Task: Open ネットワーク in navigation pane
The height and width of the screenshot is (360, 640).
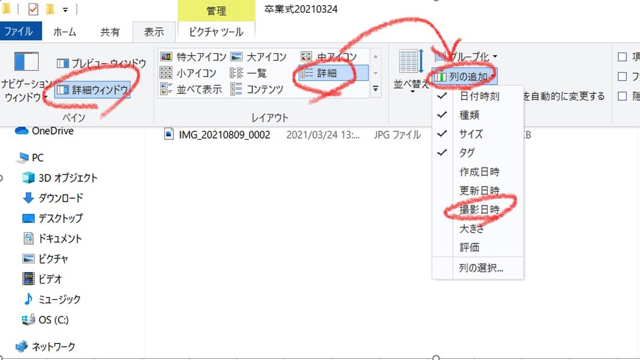Action: tap(45, 347)
